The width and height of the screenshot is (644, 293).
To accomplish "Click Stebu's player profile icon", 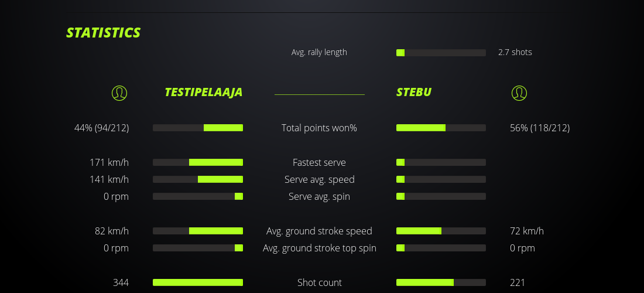I will (519, 93).
